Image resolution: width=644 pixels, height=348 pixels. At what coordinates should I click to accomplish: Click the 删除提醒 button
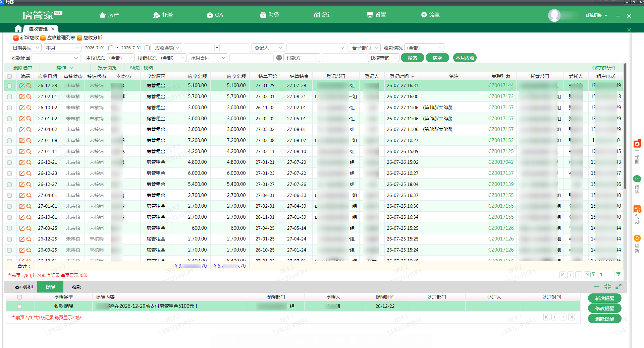tap(605, 319)
